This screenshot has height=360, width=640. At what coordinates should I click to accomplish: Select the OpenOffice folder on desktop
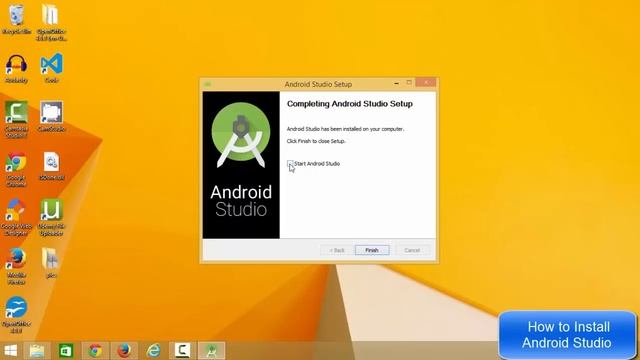coord(51,22)
